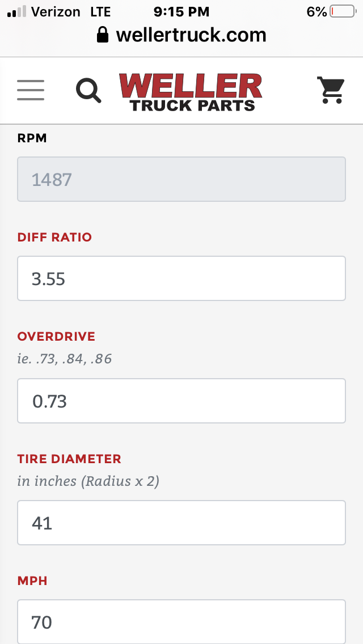Tap the TIRE DIAMETER label
This screenshot has width=363, height=644.
[69, 459]
